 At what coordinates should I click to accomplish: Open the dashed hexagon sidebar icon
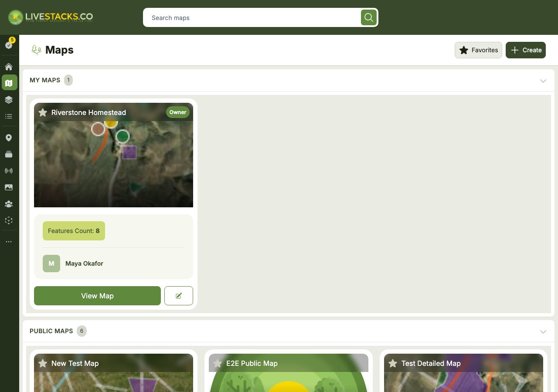(9, 220)
